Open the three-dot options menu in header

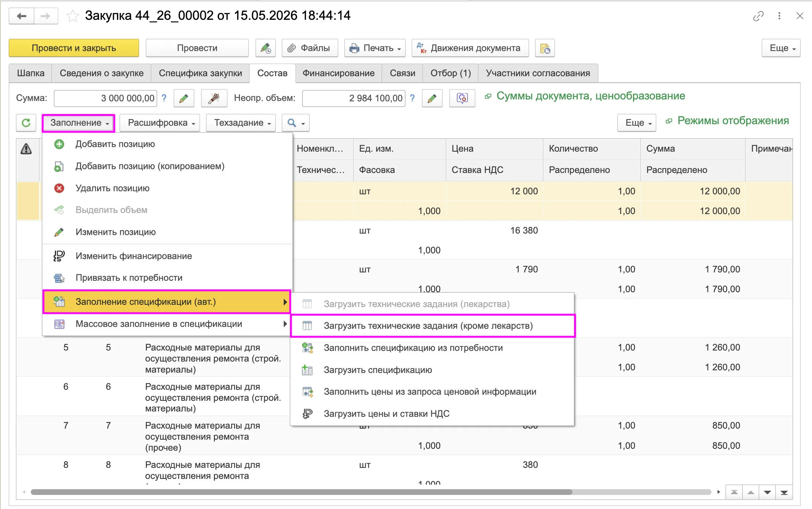pos(779,16)
